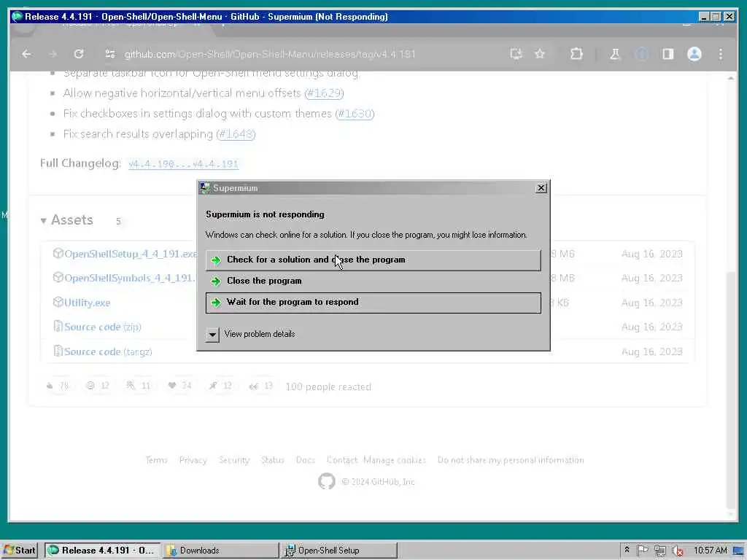Open site information icon in address bar
This screenshot has height=560, width=747.
(x=110, y=54)
